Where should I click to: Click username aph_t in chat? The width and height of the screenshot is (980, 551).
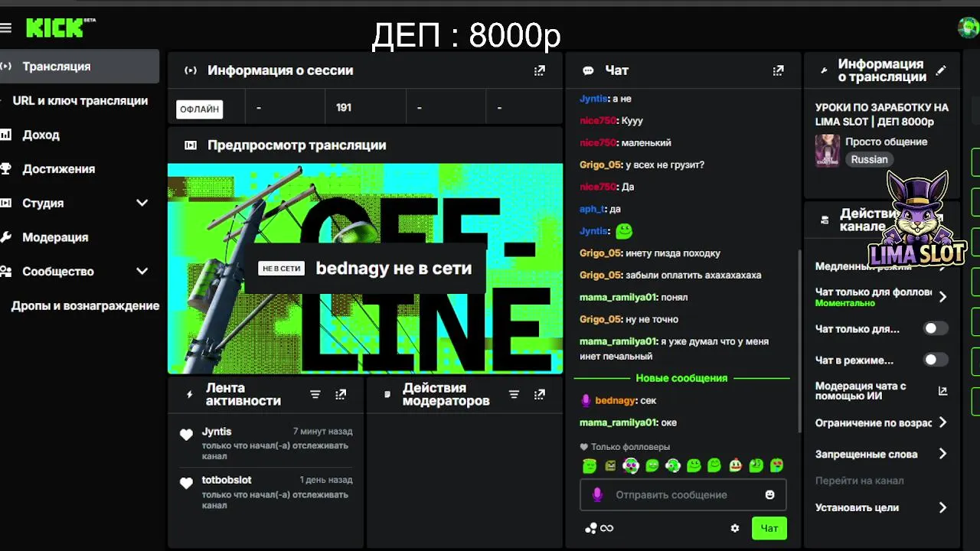pos(593,209)
